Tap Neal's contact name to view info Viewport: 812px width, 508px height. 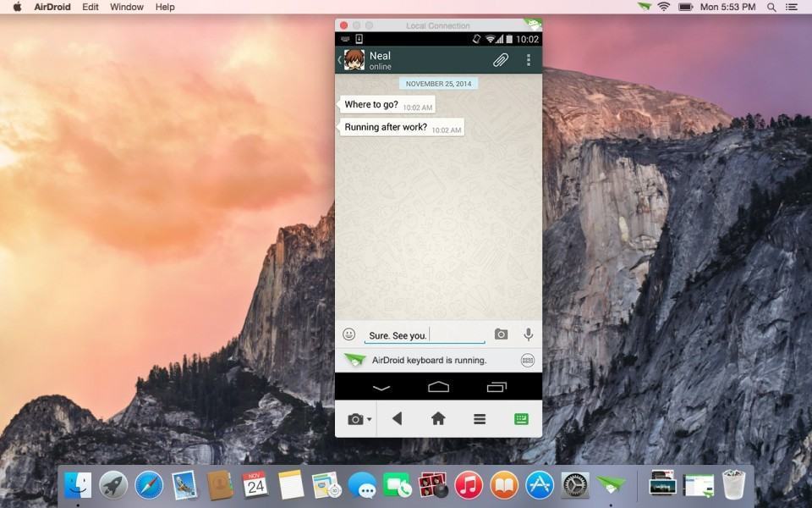coord(379,56)
